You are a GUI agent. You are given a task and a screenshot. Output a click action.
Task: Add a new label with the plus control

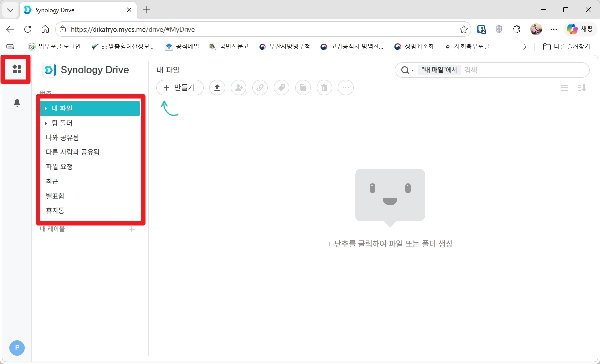tap(131, 229)
